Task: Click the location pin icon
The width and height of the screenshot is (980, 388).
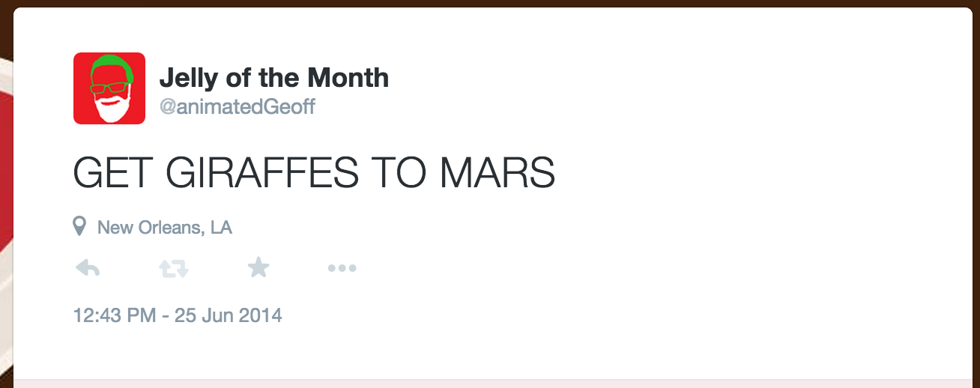Action: (x=79, y=226)
